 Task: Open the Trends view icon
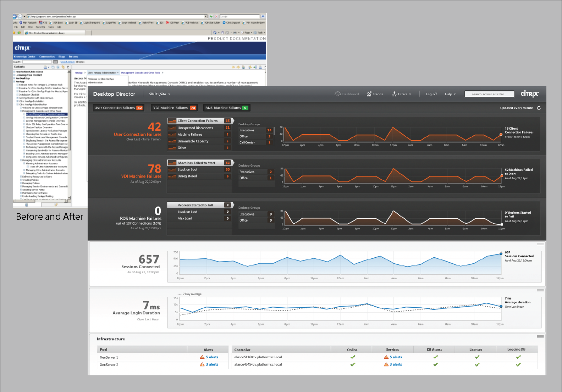[x=369, y=94]
